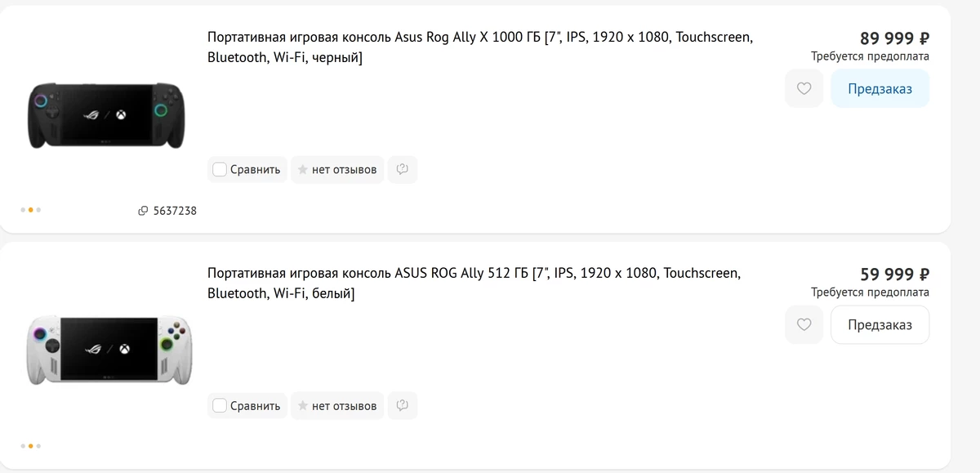This screenshot has width=980, height=473.
Task: Add black Asus Rog Ally X to favorites
Action: (x=804, y=88)
